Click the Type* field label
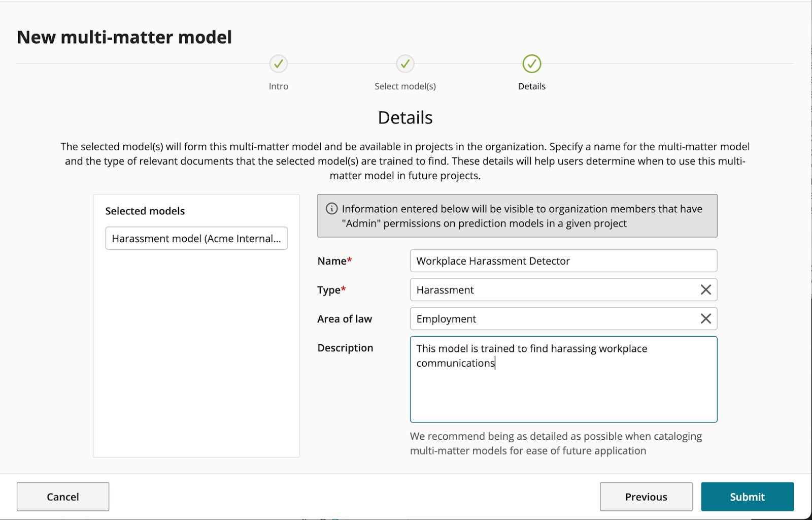Viewport: 812px width, 520px height. pyautogui.click(x=331, y=290)
